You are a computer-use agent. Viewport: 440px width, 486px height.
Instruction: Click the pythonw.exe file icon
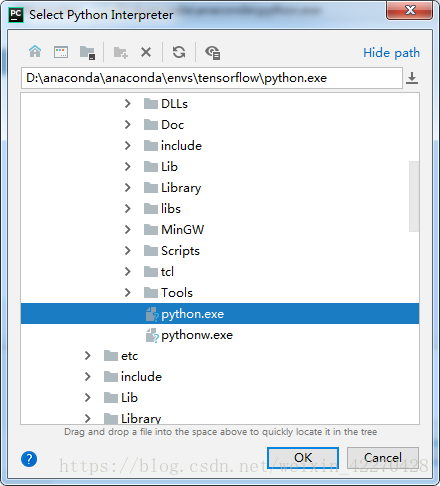152,335
